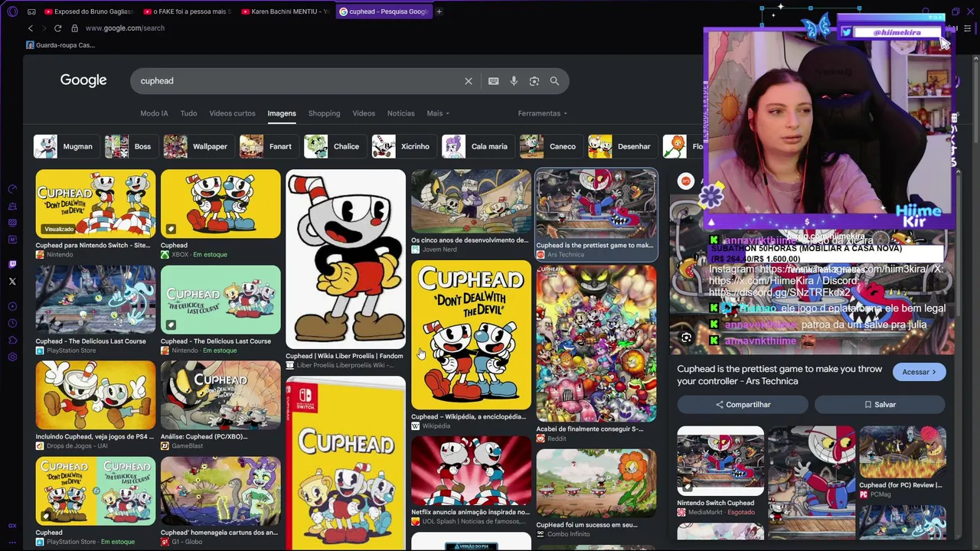The height and width of the screenshot is (551, 980).
Task: Open the Opera GX main menu logo
Action: click(x=12, y=11)
